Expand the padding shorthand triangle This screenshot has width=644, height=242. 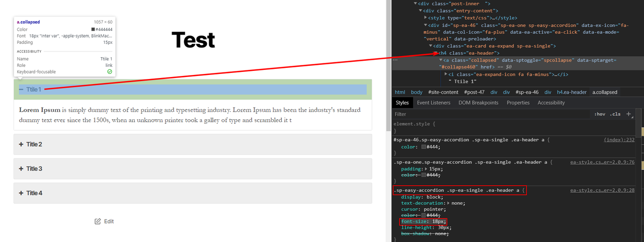(x=427, y=169)
